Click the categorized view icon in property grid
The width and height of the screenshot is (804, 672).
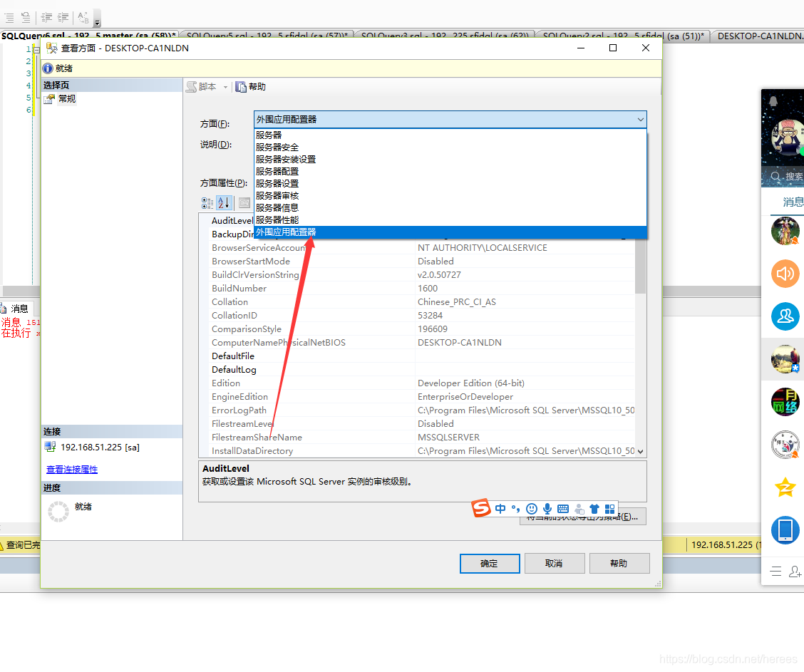[x=207, y=203]
